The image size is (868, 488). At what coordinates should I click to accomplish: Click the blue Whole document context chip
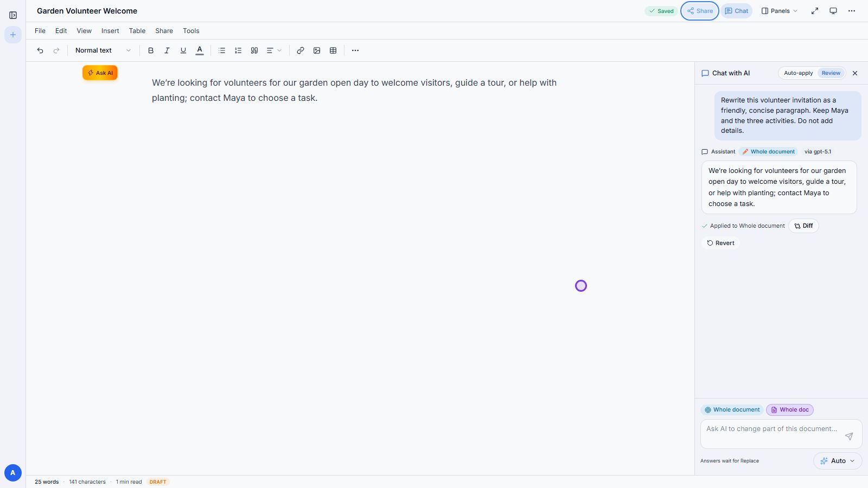[732, 410]
